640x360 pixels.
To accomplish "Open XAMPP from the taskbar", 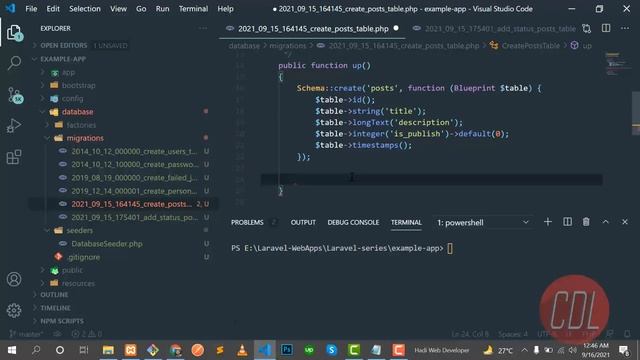I will coord(131,350).
